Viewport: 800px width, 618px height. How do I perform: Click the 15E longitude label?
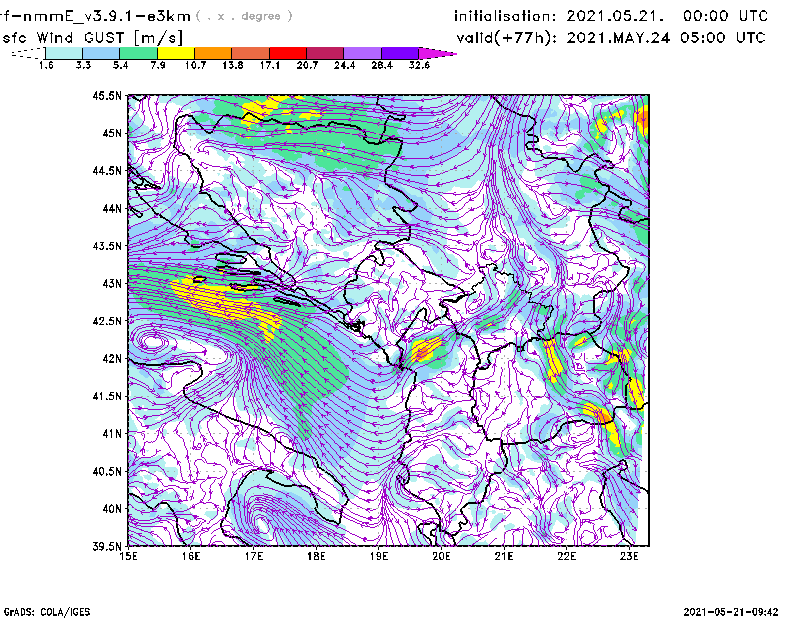coord(128,556)
